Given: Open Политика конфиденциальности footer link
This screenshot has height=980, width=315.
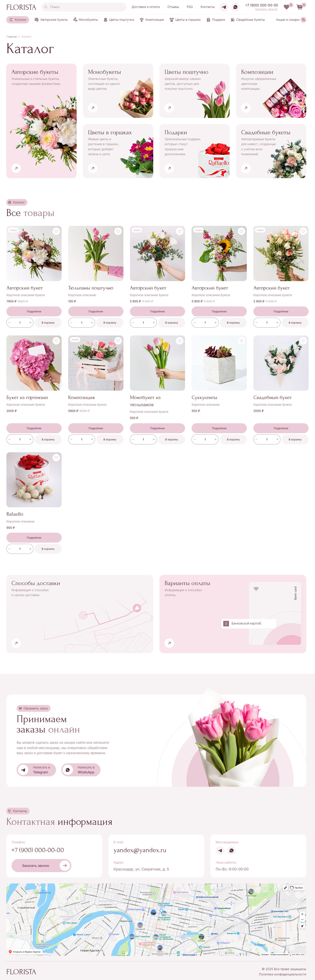Looking at the screenshot, I should click(x=282, y=974).
